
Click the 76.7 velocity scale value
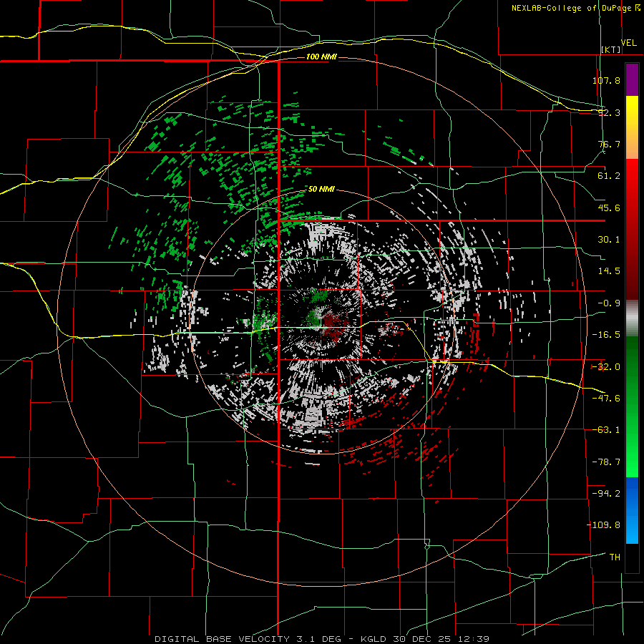tap(609, 144)
